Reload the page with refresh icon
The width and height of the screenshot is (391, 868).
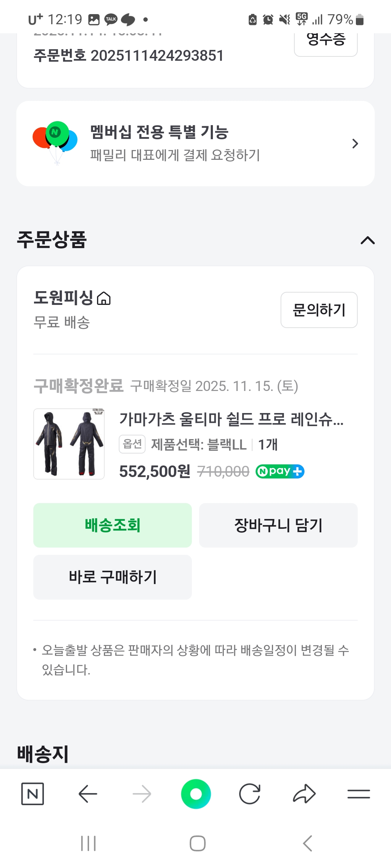coord(250,794)
